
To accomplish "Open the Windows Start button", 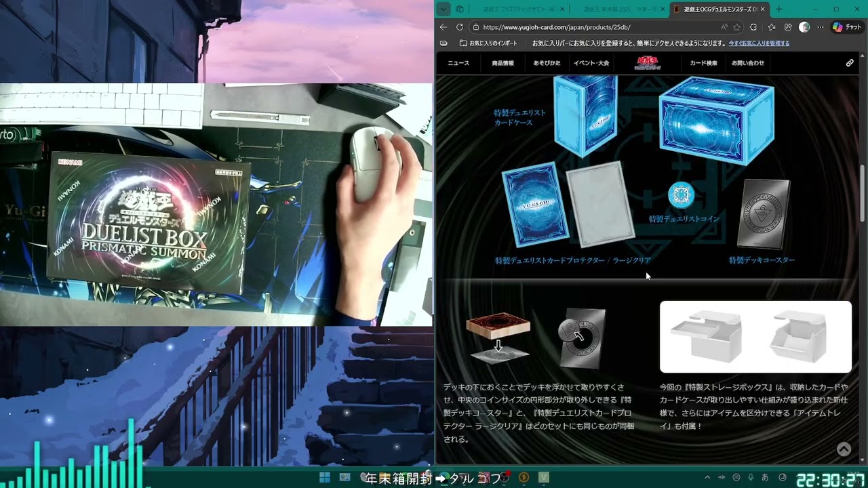I will pyautogui.click(x=325, y=478).
